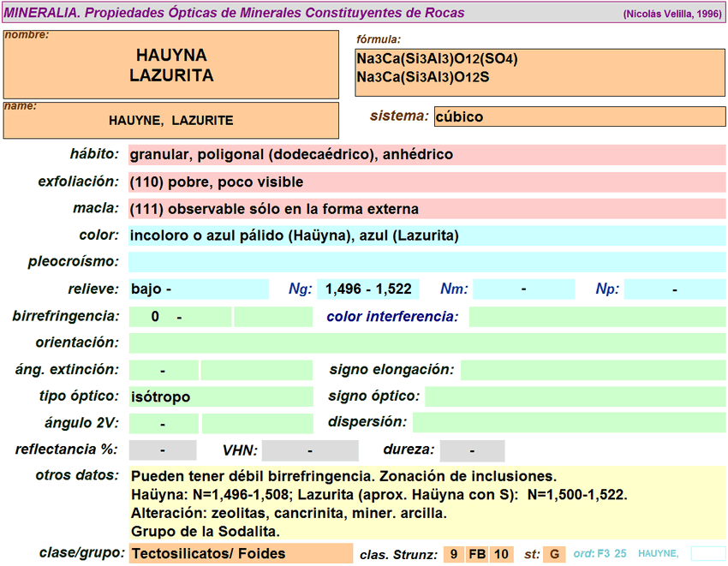Click the MINERALIA title header text

coord(235,13)
